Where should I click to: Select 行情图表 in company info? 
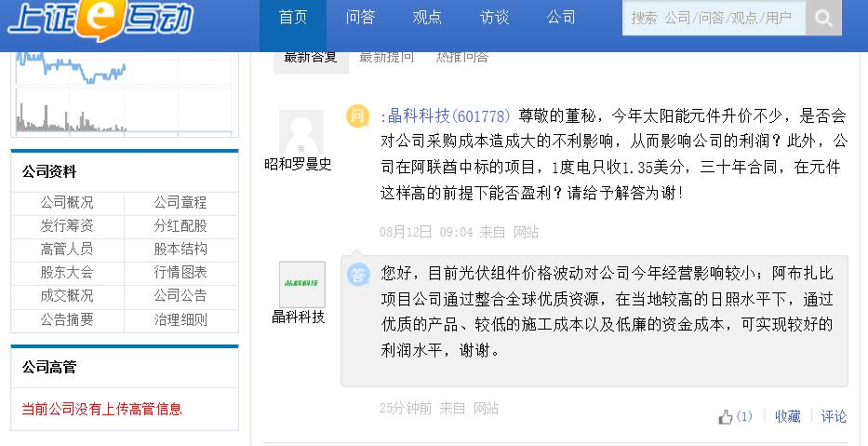click(180, 273)
